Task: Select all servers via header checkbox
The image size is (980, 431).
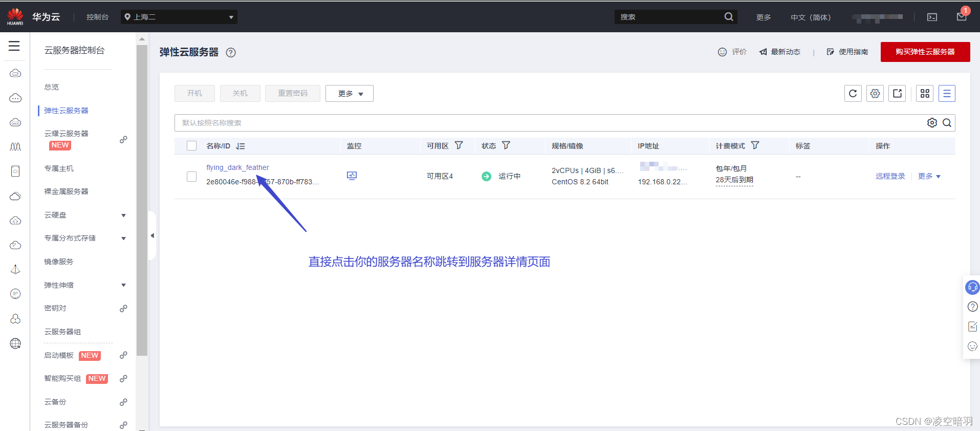Action: coord(192,146)
